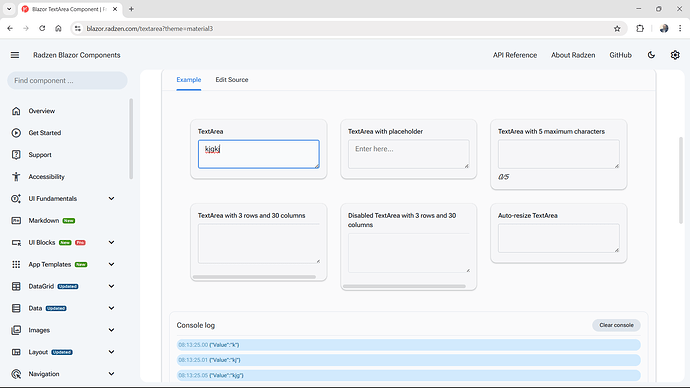Open a new browser tab
The width and height of the screenshot is (690, 388).
[x=131, y=9]
